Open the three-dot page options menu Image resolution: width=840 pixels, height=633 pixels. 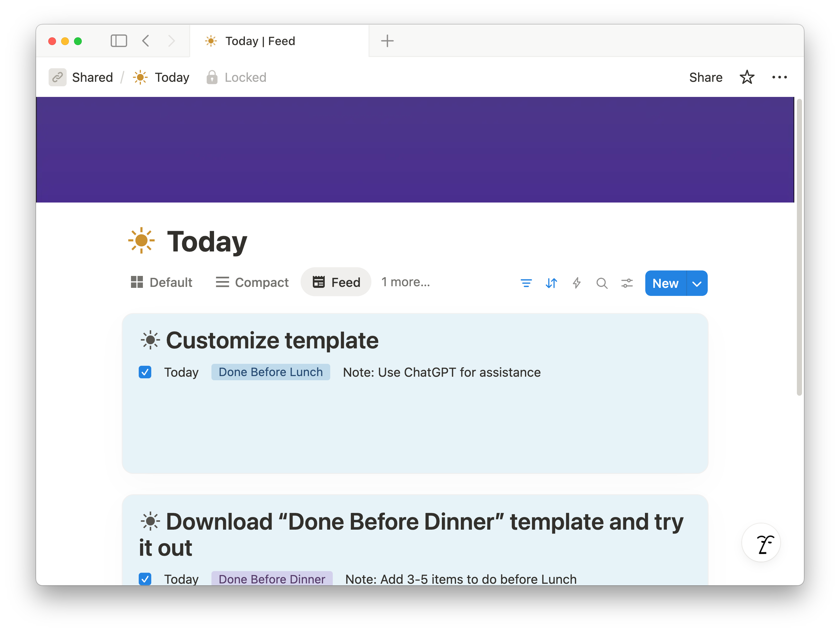pos(779,77)
